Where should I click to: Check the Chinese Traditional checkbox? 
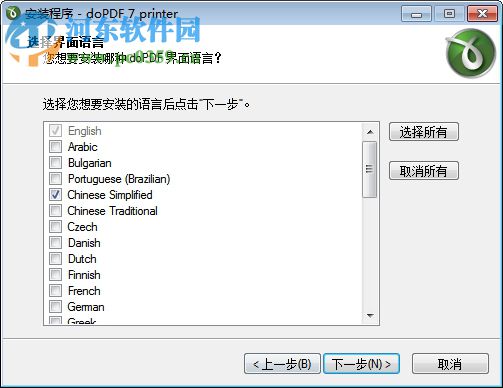(x=55, y=210)
